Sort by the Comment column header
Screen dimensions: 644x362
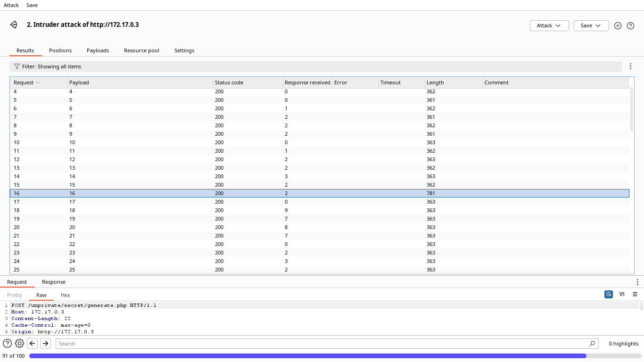point(556,82)
